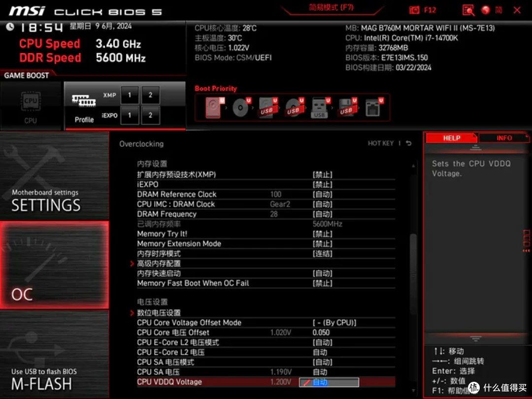Open the BIOS search magnifier icon

(468, 10)
